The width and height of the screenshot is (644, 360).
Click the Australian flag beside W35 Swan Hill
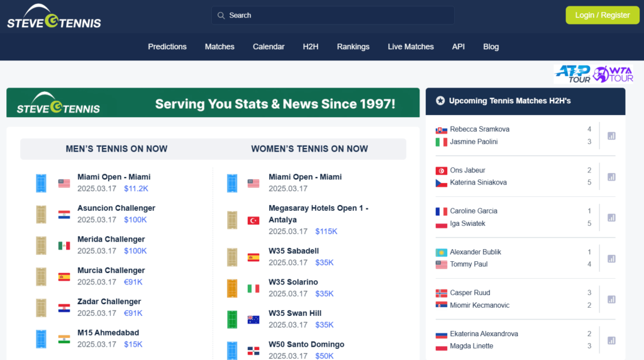253,320
